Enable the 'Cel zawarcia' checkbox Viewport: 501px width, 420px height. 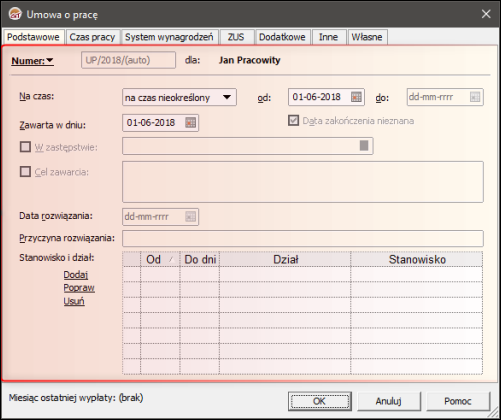pyautogui.click(x=25, y=172)
